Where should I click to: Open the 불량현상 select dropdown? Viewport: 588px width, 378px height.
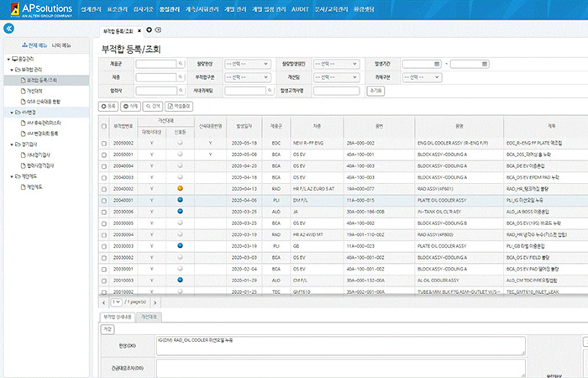coord(247,64)
